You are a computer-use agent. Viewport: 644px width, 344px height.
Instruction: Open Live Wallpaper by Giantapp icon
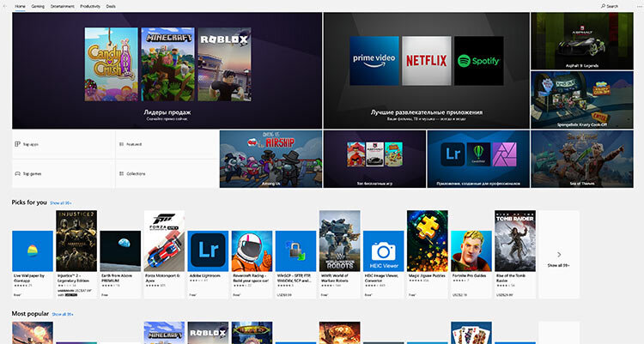33,250
